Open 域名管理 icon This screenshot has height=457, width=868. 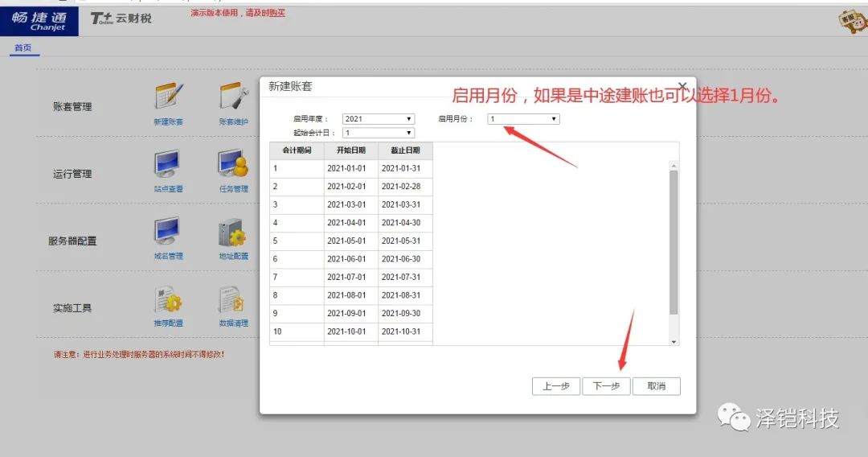pos(168,233)
